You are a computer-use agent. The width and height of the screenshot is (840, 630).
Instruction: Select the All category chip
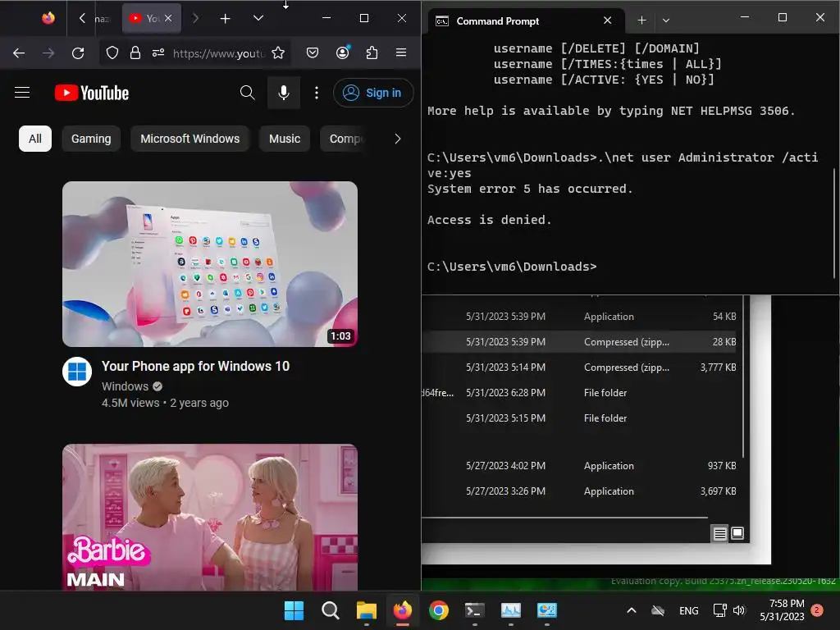pos(34,139)
